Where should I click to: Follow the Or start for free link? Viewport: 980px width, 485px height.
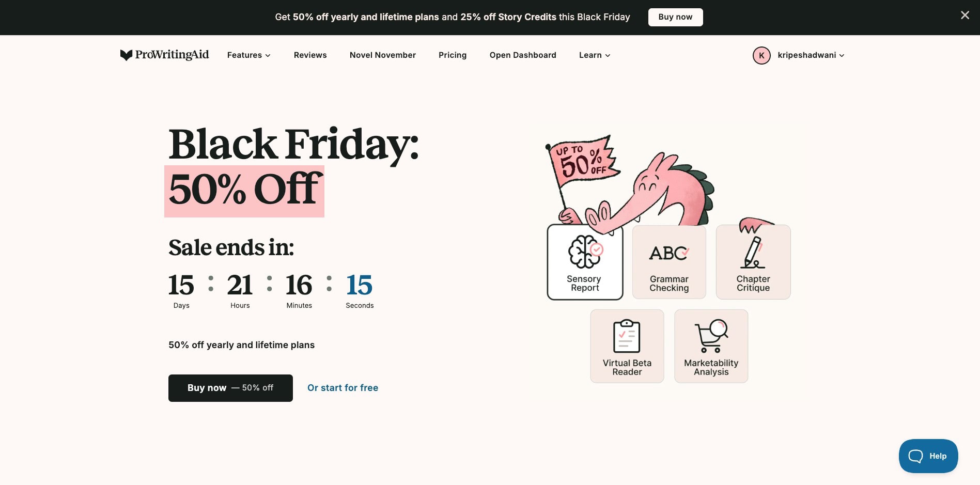pos(343,388)
